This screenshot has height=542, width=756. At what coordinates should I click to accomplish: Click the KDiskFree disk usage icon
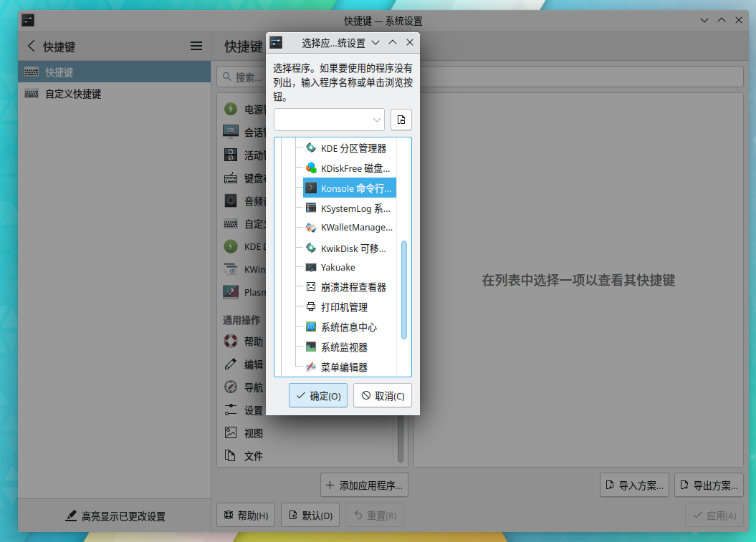[312, 168]
